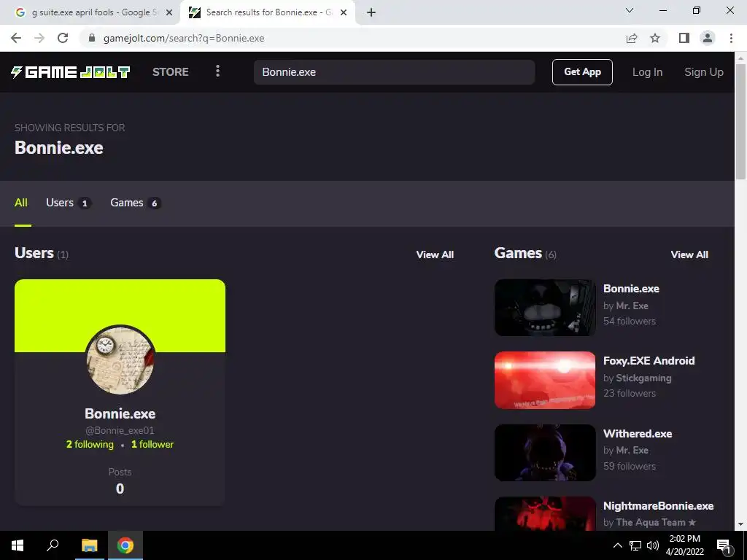Open the taskbar search magnifier
747x560 pixels.
[53, 545]
